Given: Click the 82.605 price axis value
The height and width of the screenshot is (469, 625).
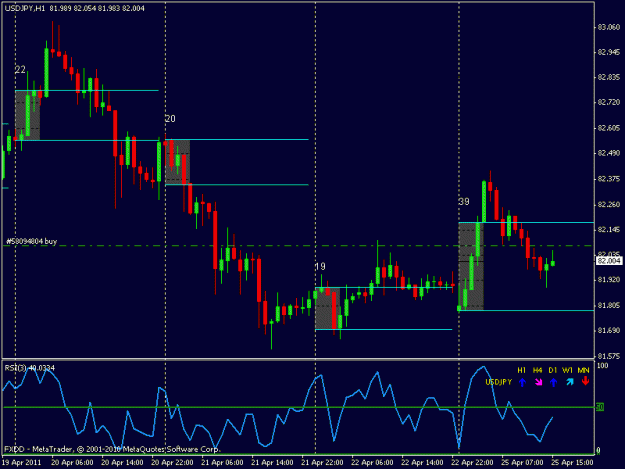Looking at the screenshot, I should (x=609, y=128).
